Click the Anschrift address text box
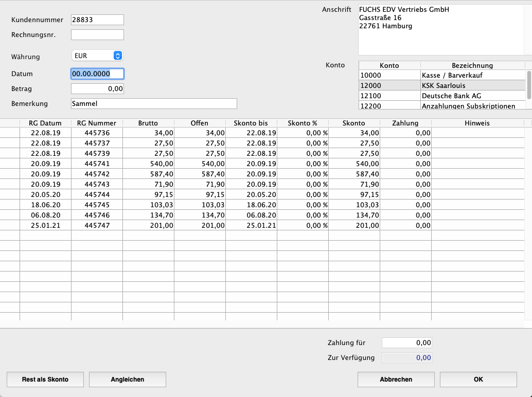Image resolution: width=532 pixels, height=397 pixels. pyautogui.click(x=441, y=30)
